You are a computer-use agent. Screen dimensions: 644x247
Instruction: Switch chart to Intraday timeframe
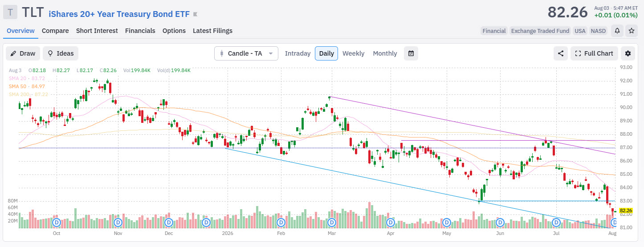(298, 53)
